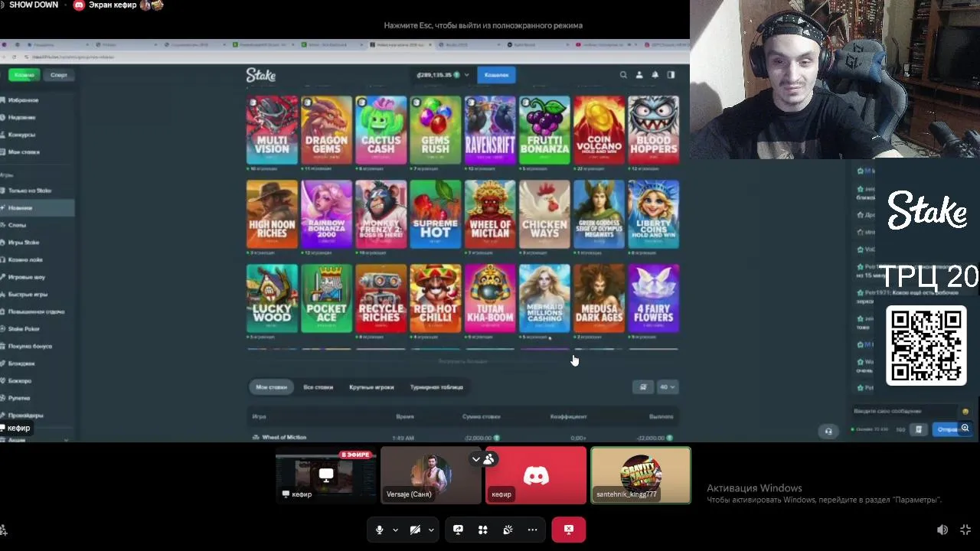Click the zoom magnifier icon at bottom right
This screenshot has height=551, width=980.
965,429
